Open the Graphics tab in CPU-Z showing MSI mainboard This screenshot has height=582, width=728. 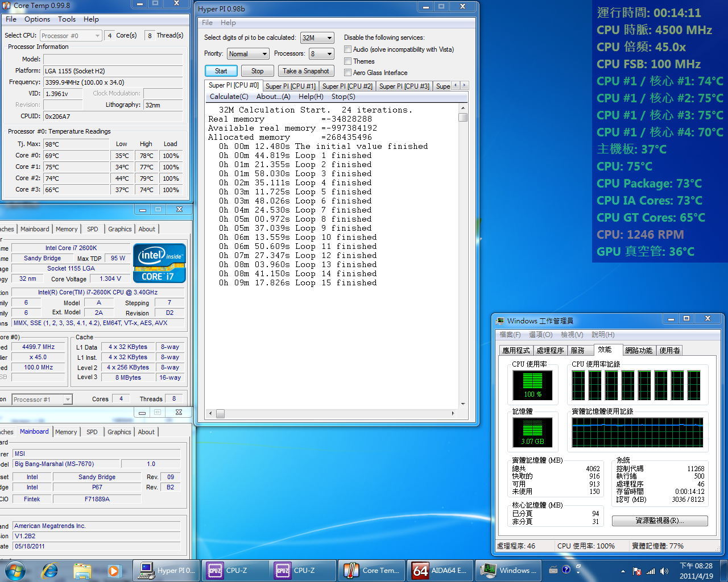119,432
